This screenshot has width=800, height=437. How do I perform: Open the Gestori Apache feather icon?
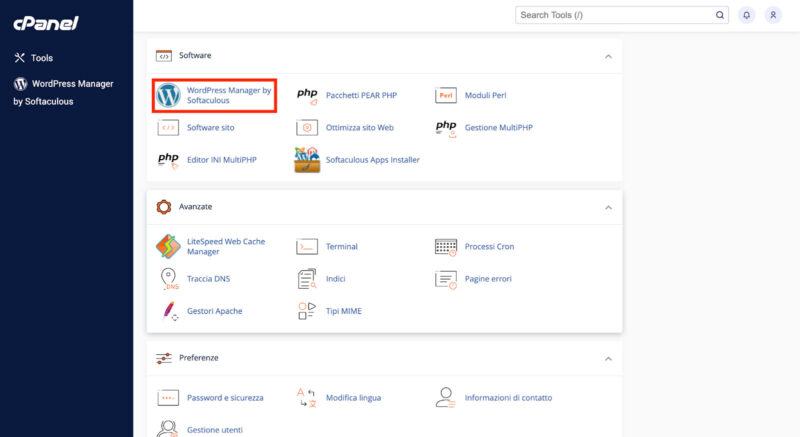(x=169, y=311)
